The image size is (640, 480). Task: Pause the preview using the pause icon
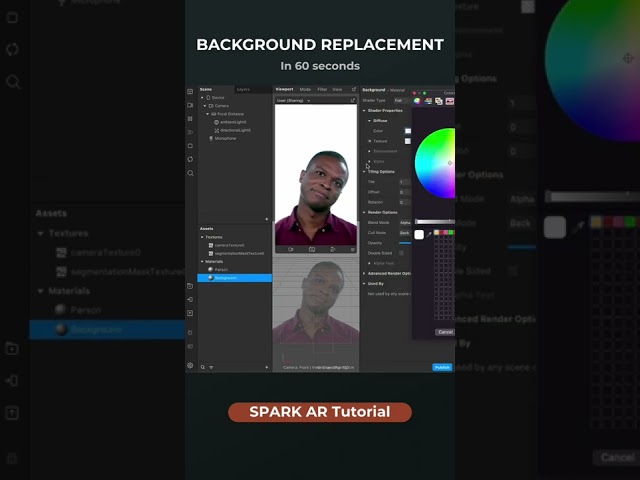[x=190, y=118]
